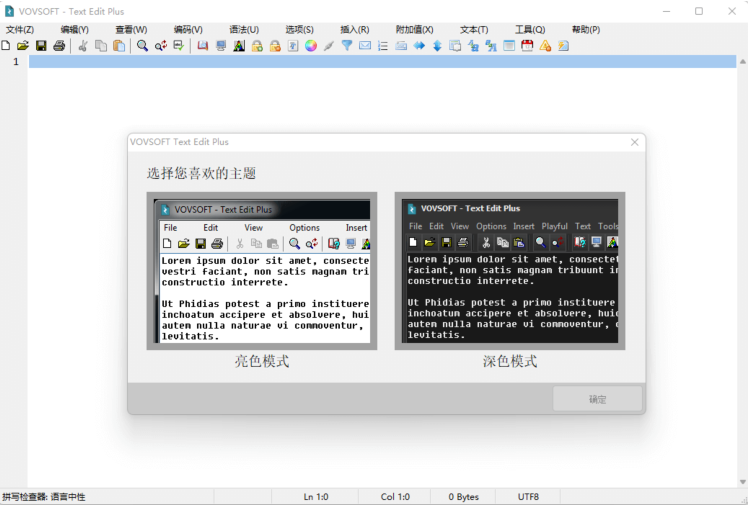This screenshot has width=748, height=506.
Task: Click the Cut scissors icon
Action: coord(83,46)
